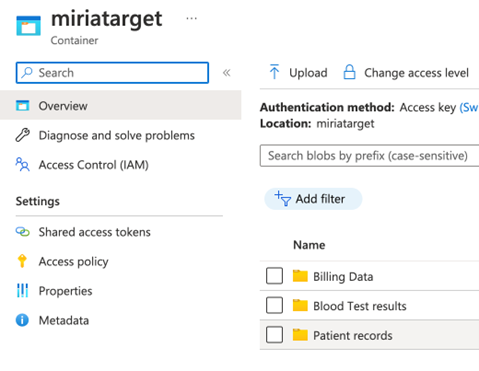This screenshot has width=479, height=371.
Task: Click the Add filter funnel icon
Action: click(283, 199)
